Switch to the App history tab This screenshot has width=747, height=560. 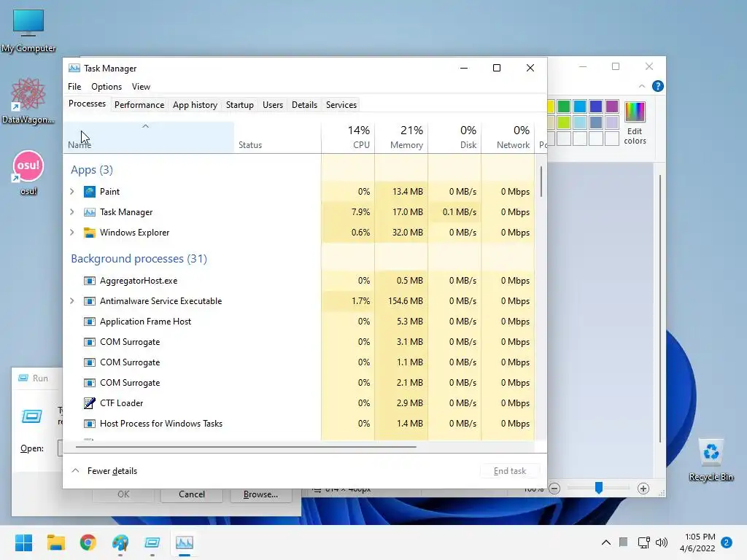195,105
